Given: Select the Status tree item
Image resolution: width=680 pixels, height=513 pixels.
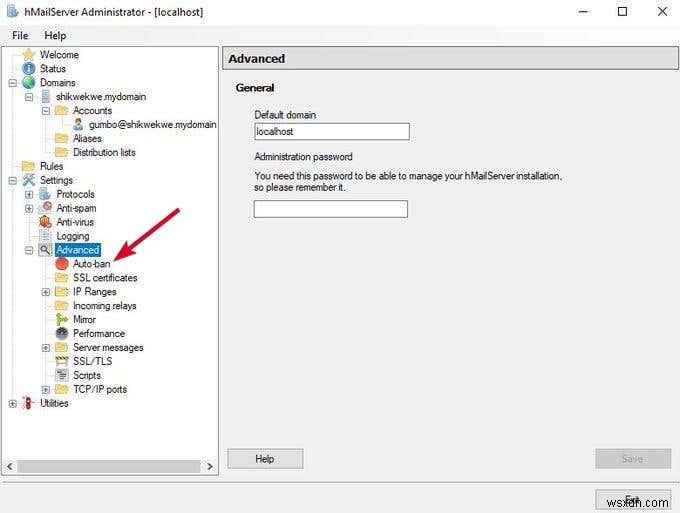Looking at the screenshot, I should (x=53, y=69).
